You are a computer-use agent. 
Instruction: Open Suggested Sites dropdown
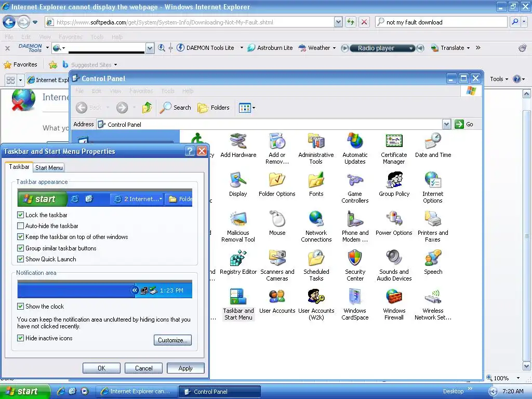tap(116, 64)
